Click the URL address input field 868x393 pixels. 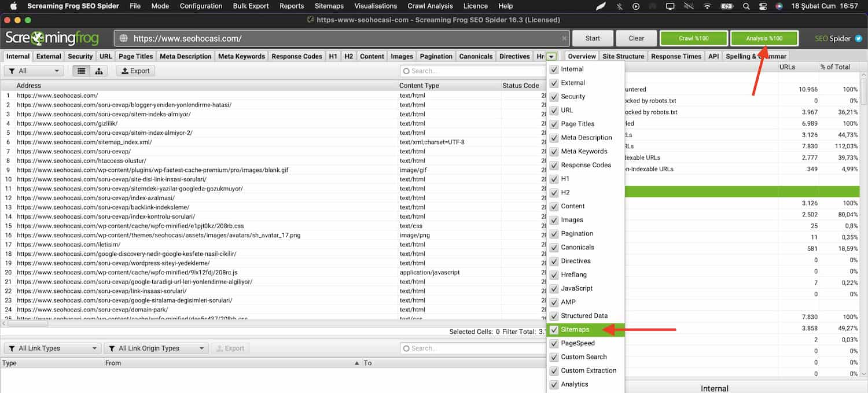pyautogui.click(x=341, y=39)
